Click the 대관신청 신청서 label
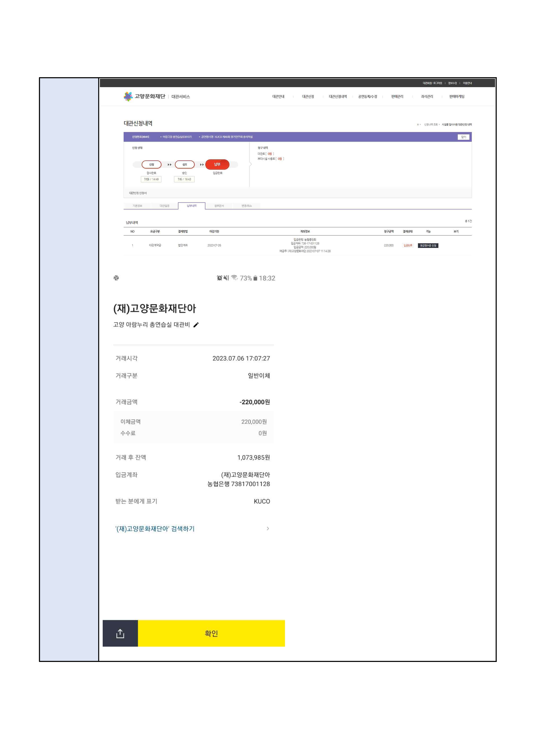535x756 pixels. coord(138,193)
